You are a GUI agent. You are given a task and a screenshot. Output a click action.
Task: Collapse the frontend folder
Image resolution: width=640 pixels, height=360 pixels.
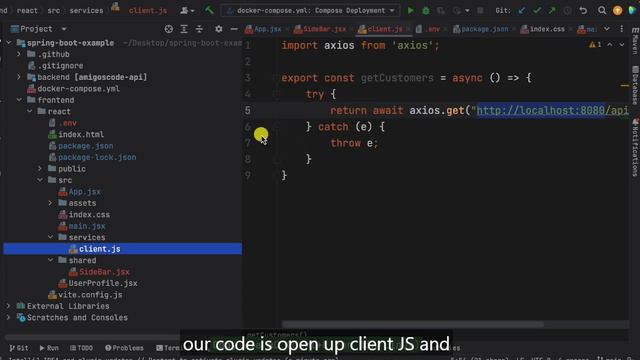19,100
